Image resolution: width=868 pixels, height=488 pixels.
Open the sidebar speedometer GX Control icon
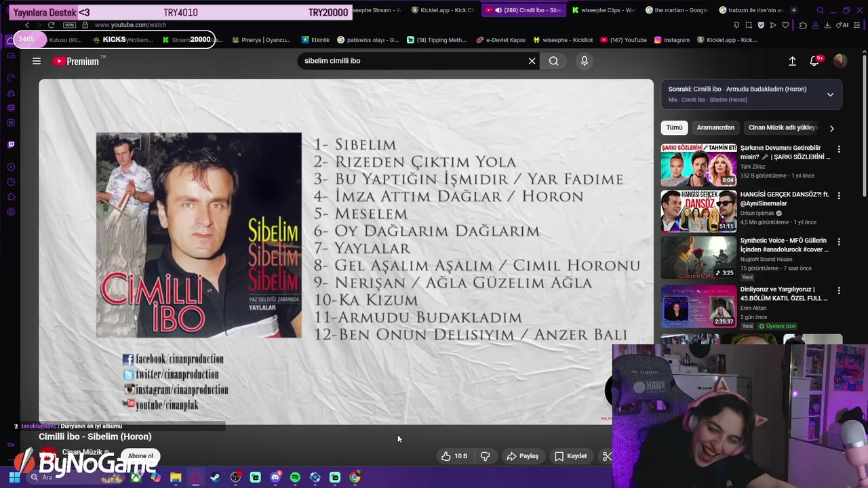coord(11,78)
